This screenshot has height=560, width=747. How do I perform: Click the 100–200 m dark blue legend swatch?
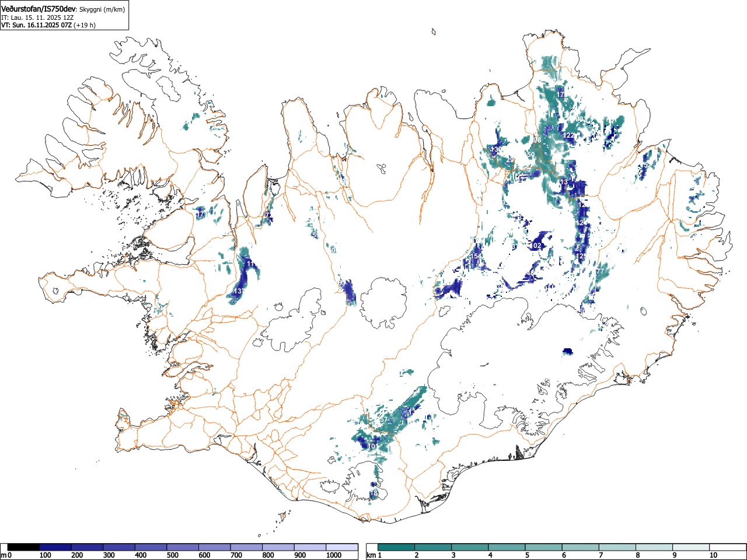coord(55,547)
